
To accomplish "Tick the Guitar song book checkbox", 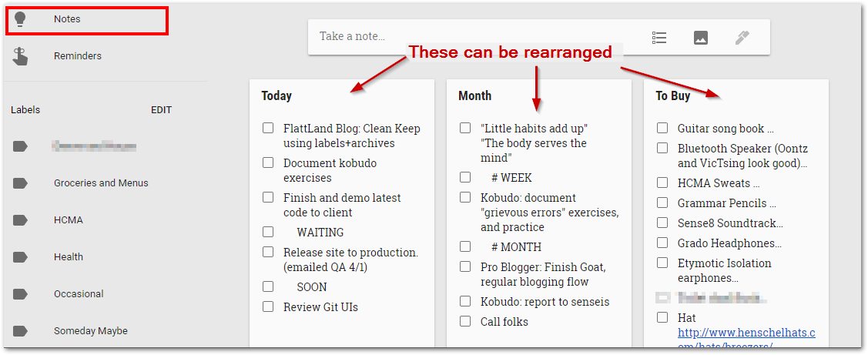I will tap(662, 128).
